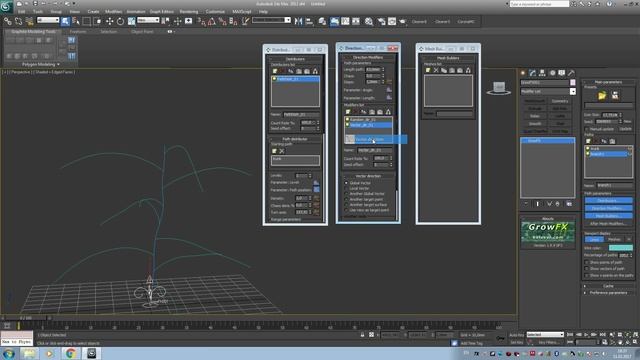Activate the Select and Move tool
Screen dimensions: 640x360
[x=109, y=21]
